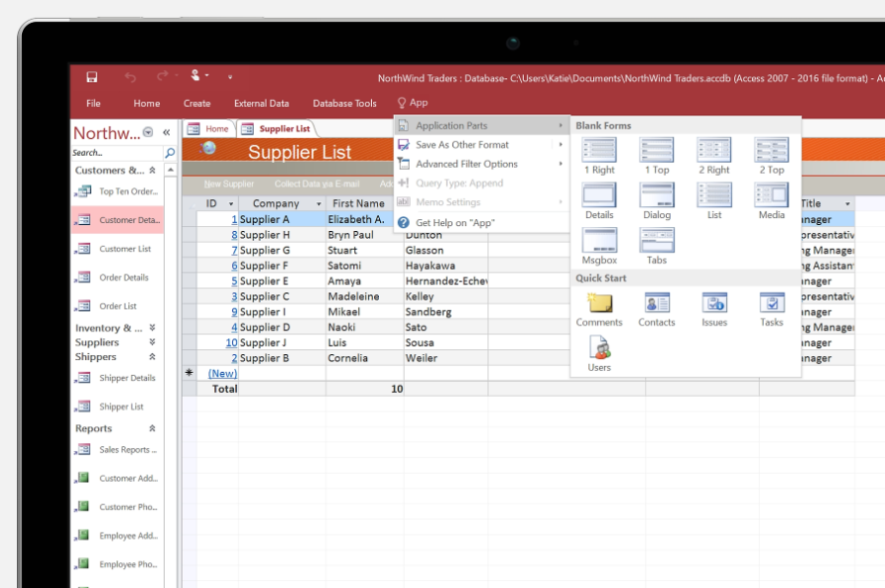Open Order List form
The height and width of the screenshot is (588, 885).
(117, 305)
